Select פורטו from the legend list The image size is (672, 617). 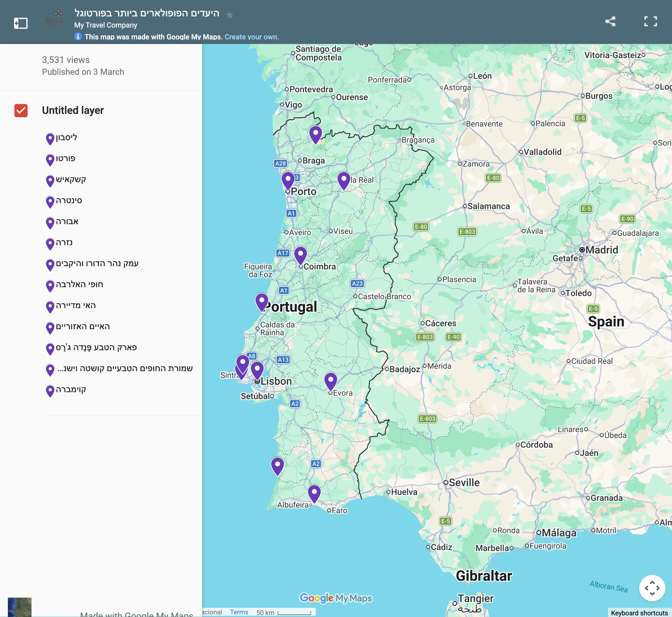pyautogui.click(x=66, y=158)
